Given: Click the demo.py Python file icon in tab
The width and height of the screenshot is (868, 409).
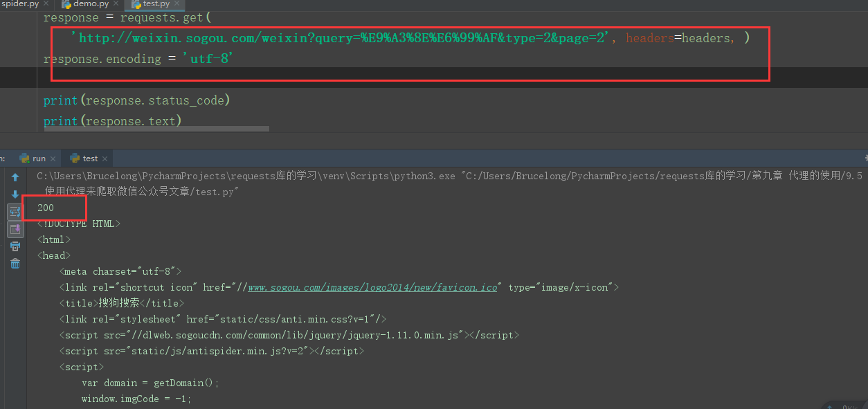Looking at the screenshot, I should (66, 4).
